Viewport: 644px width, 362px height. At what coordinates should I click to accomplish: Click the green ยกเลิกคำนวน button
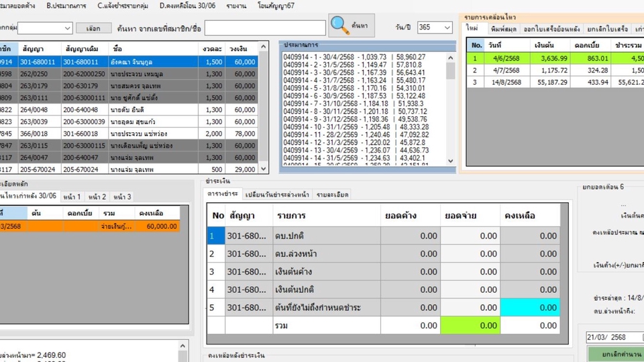point(614,354)
